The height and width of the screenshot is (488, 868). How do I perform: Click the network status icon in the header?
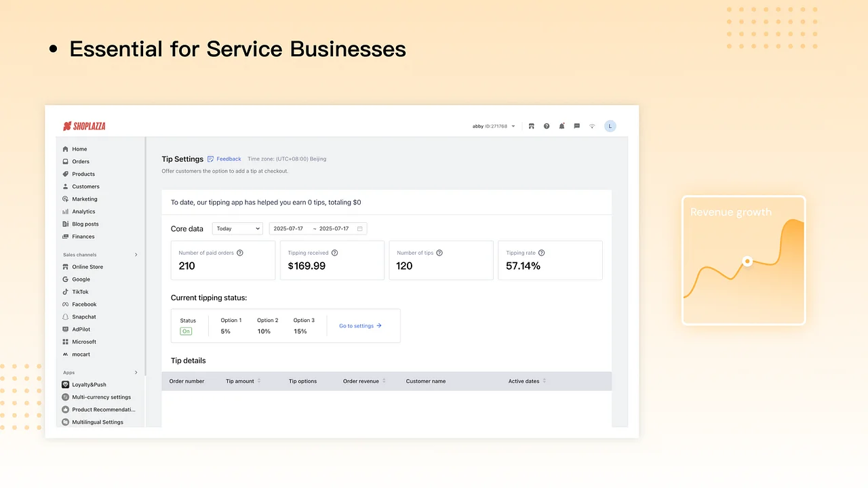591,126
